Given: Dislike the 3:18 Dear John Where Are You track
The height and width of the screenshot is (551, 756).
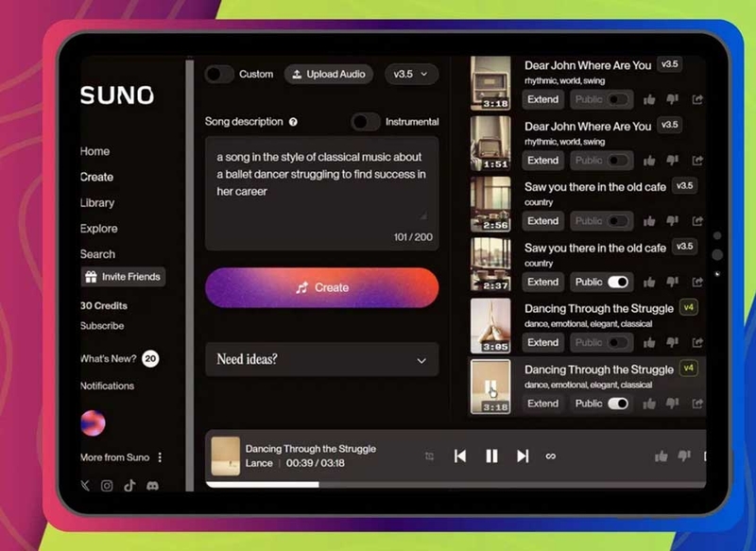Looking at the screenshot, I should click(x=673, y=99).
